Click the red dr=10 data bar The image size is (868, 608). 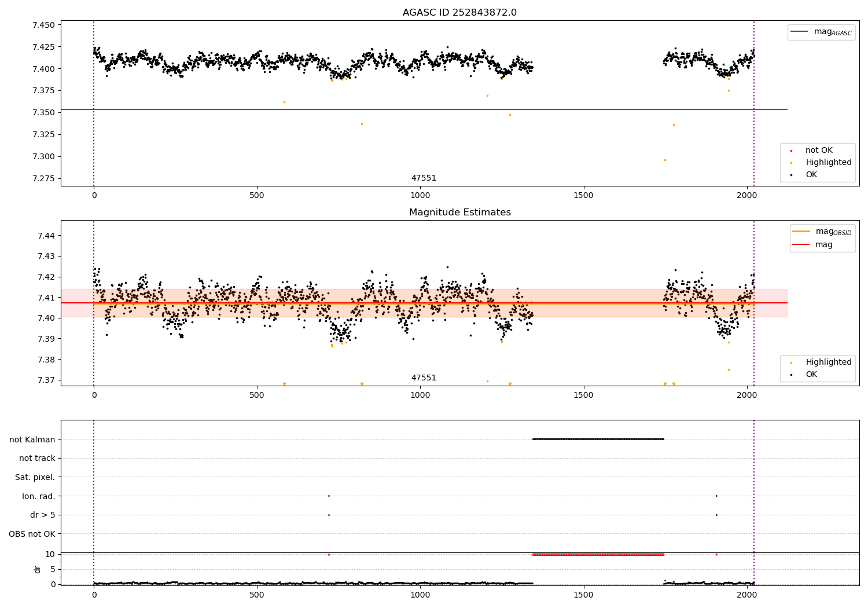pyautogui.click(x=598, y=554)
